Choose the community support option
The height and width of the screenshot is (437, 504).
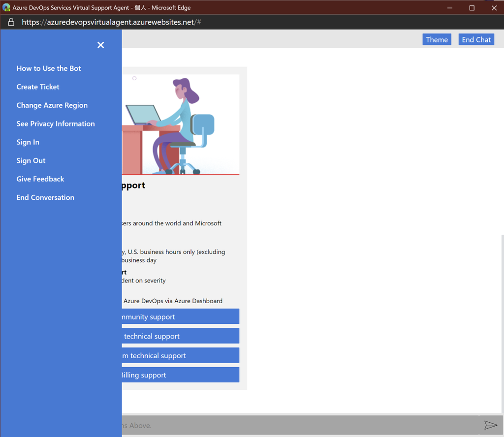(180, 316)
